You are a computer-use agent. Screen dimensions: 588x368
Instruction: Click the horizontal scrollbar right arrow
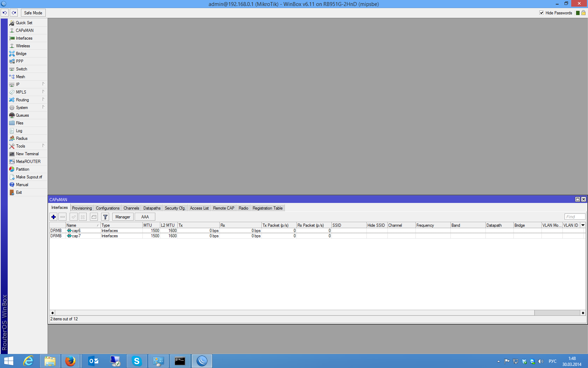(583, 313)
